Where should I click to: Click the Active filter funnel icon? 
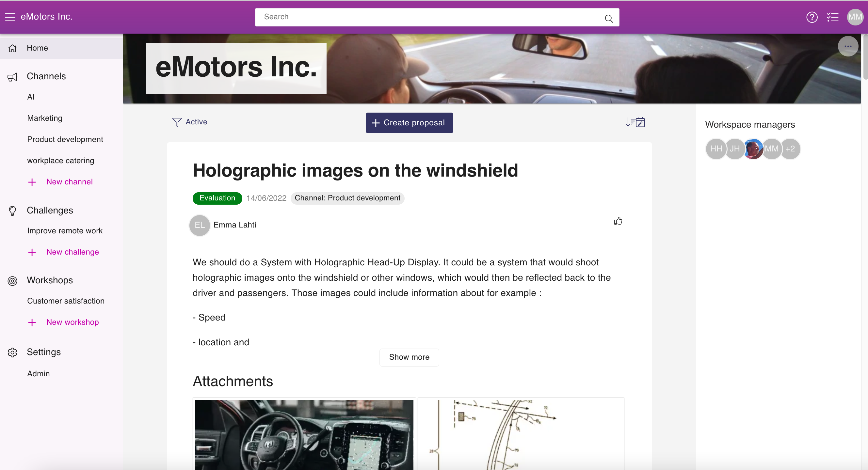coord(177,122)
